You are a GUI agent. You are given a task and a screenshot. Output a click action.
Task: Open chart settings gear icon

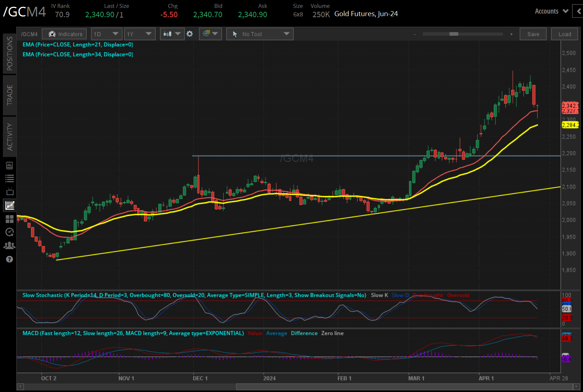(190, 34)
